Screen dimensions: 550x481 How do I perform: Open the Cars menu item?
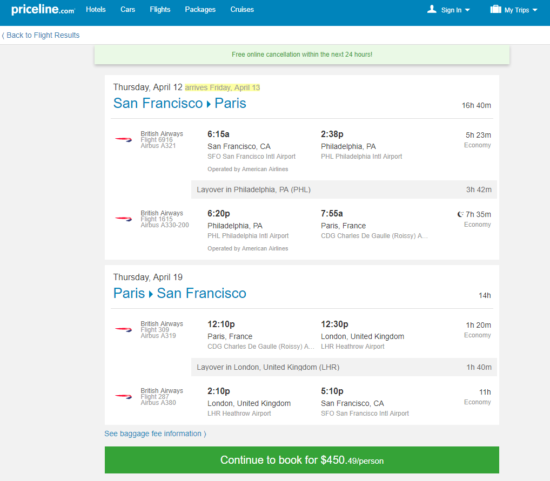click(128, 9)
